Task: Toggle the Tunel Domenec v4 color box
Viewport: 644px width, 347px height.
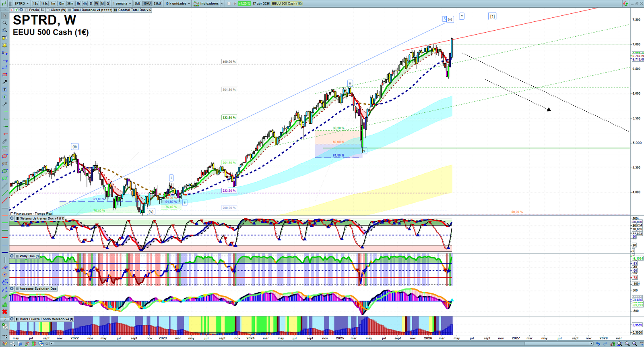Action: click(x=70, y=10)
